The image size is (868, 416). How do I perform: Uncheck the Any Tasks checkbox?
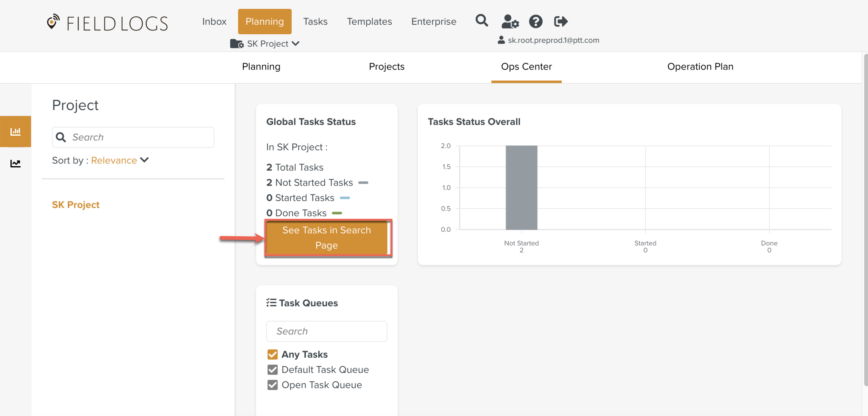(x=273, y=354)
